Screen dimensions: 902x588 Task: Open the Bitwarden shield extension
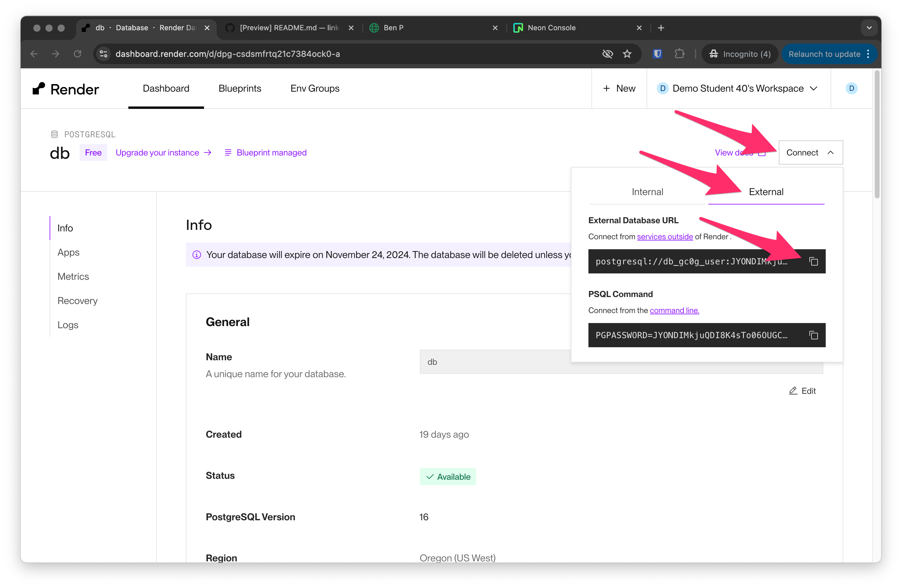pos(657,54)
